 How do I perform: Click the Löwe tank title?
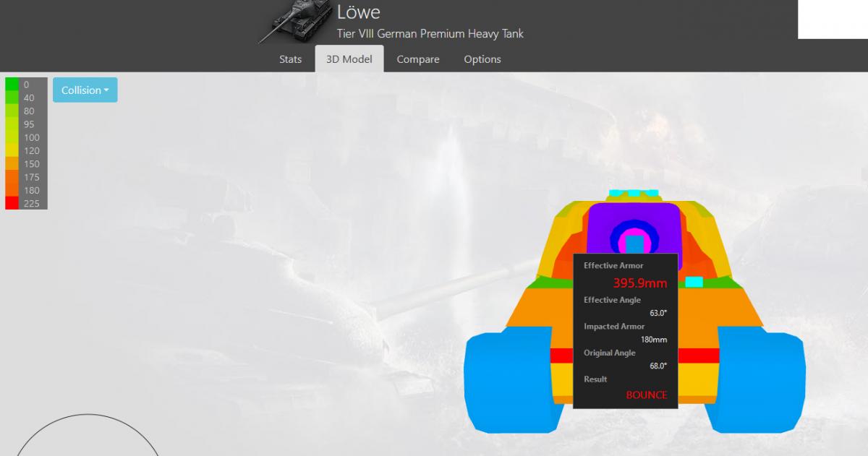click(358, 12)
